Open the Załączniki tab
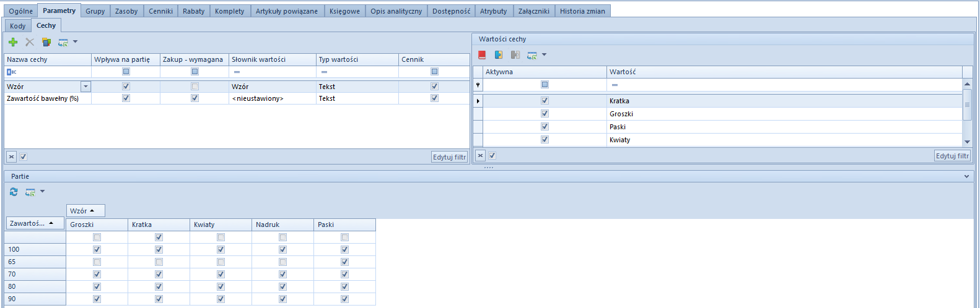 click(x=534, y=11)
